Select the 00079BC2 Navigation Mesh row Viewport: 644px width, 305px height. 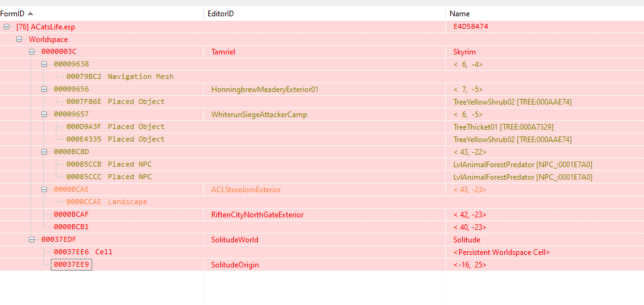[x=322, y=76]
